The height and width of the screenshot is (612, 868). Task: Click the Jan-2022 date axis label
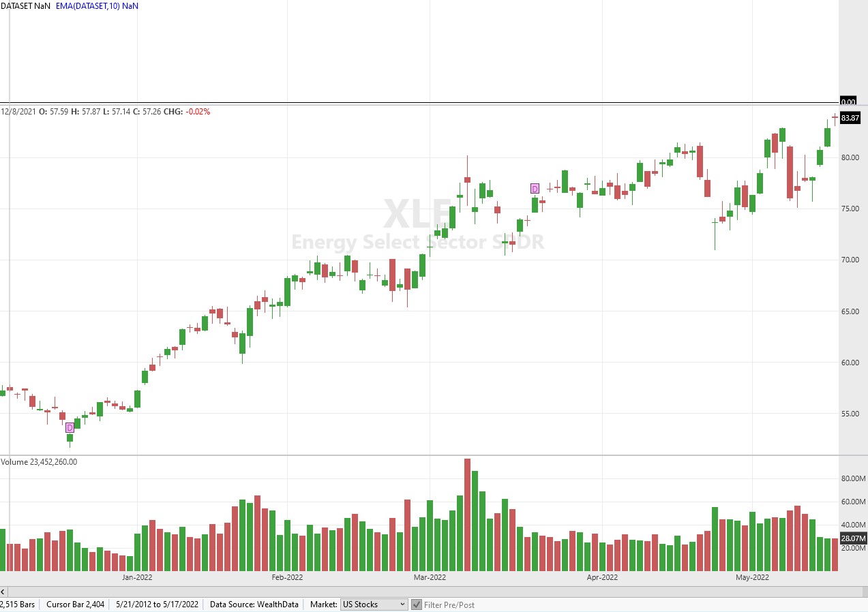[137, 578]
